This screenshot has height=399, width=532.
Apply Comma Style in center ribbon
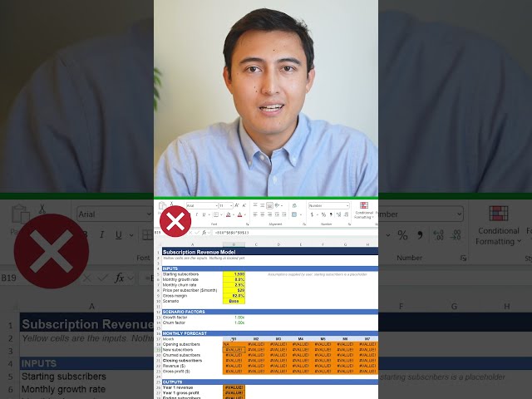[331, 214]
